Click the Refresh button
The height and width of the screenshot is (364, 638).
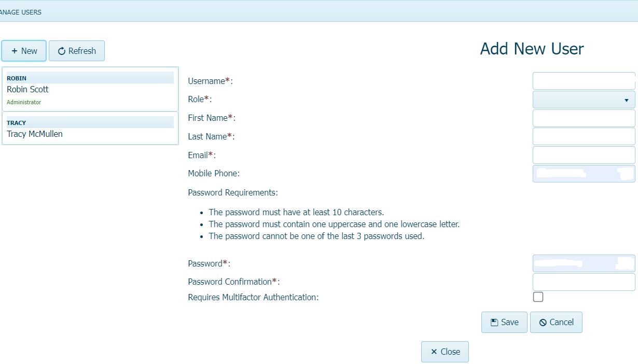76,51
